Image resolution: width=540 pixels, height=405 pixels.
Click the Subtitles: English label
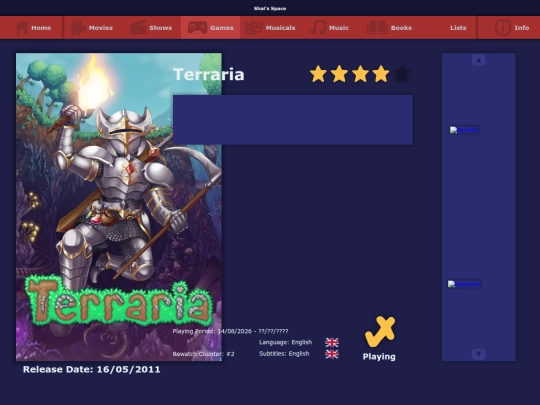tap(284, 354)
